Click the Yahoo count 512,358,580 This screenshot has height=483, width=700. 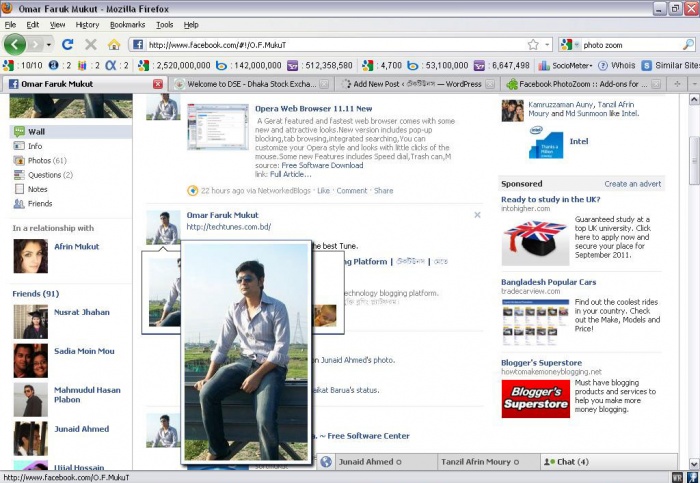pos(320,66)
